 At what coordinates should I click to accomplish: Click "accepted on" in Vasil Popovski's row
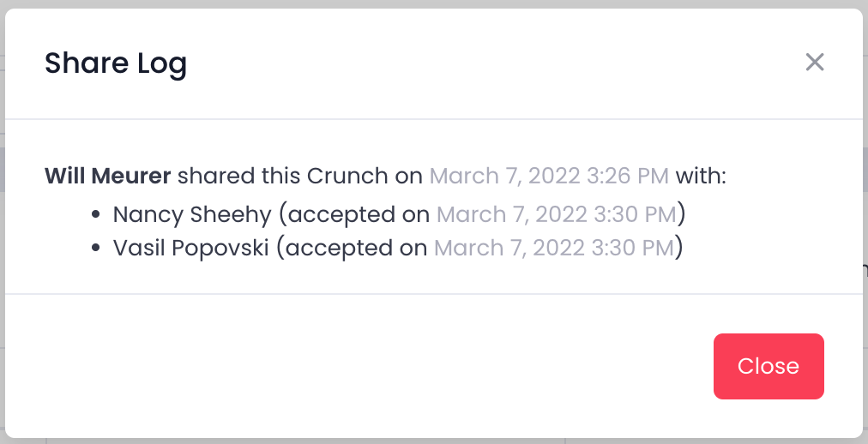click(359, 249)
